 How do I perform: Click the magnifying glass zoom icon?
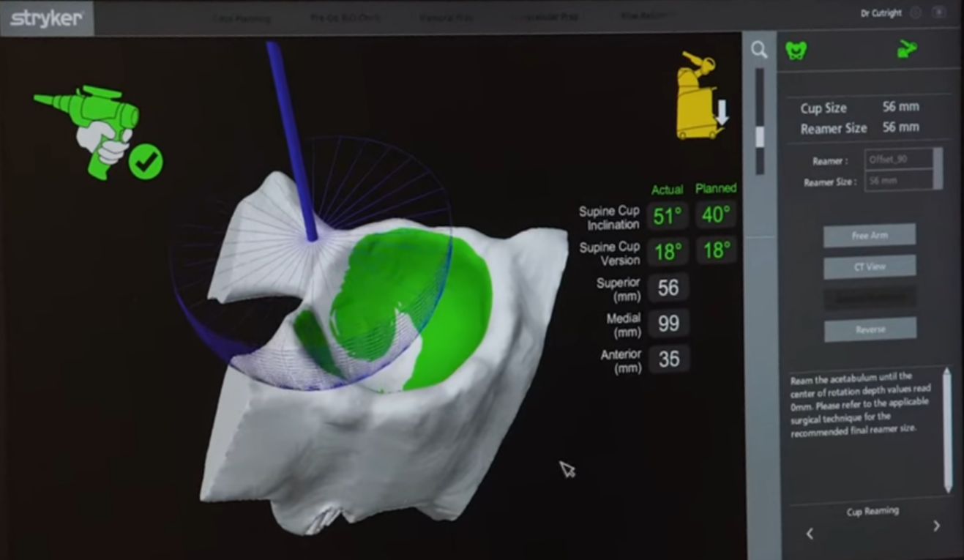click(x=759, y=50)
